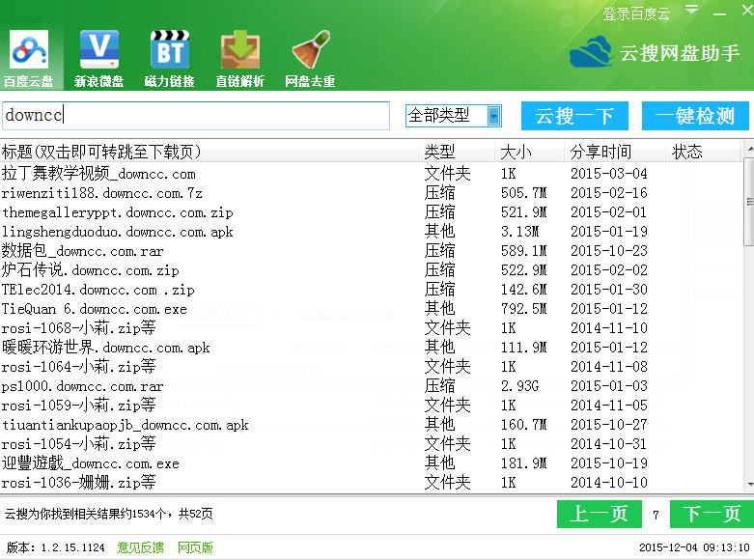Screen dimensions: 754x560
Task: Sort by the 状态 column header
Action: pyautogui.click(x=703, y=152)
